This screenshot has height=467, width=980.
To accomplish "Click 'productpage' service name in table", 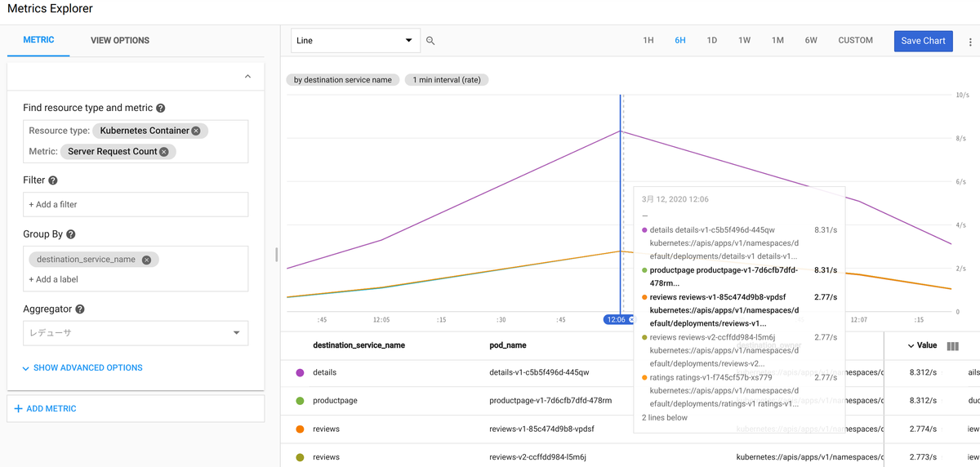I will [335, 401].
